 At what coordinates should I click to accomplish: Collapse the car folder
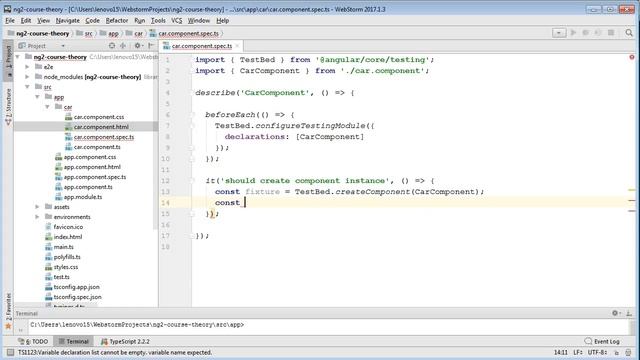pyautogui.click(x=47, y=107)
